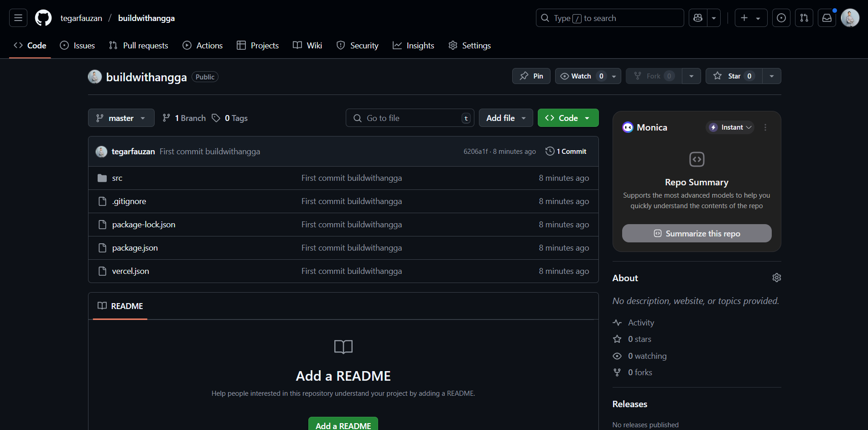Open tegarfauzan commit author link
868x430 pixels.
point(133,152)
